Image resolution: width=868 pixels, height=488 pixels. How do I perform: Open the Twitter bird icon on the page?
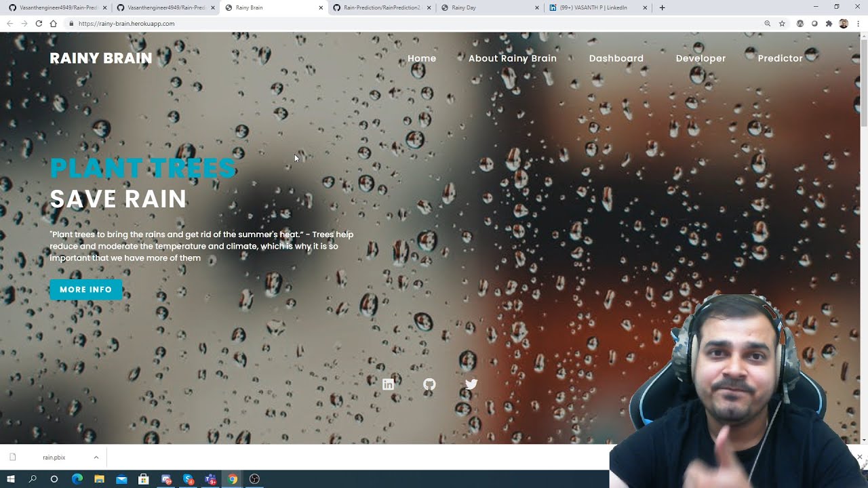tap(471, 384)
